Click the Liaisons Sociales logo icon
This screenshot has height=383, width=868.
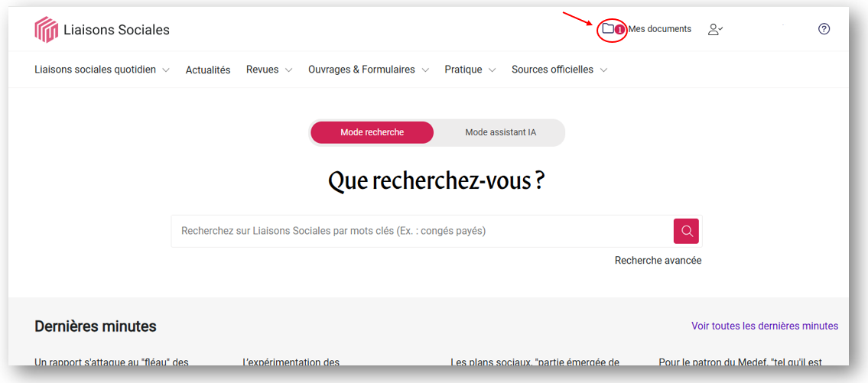[x=47, y=29]
